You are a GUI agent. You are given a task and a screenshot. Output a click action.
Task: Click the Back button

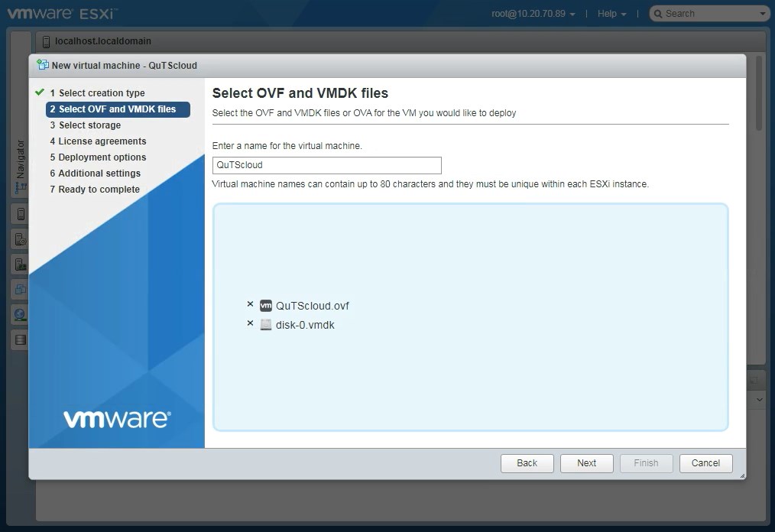[x=527, y=463]
